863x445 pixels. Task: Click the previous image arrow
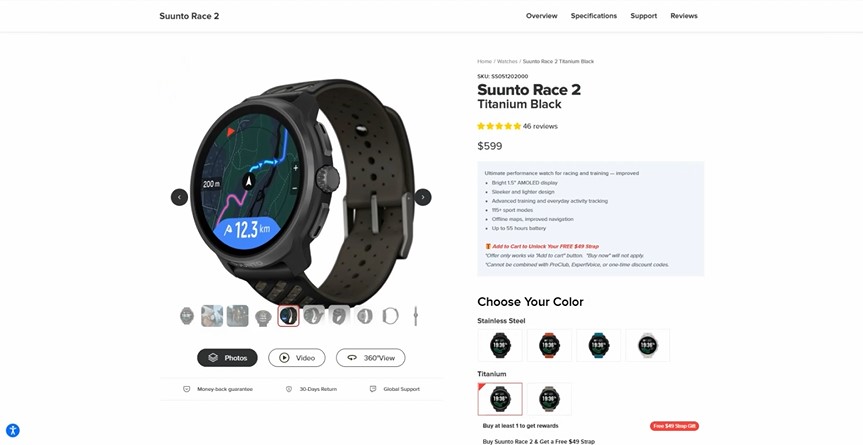tap(179, 197)
